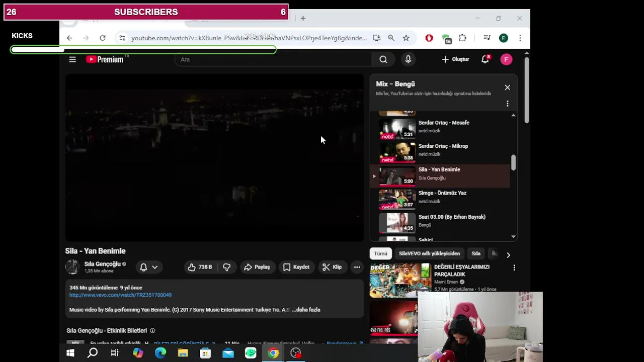This screenshot has width=644, height=362.
Task: Open Mix playlist three-dot options
Action: 507,104
